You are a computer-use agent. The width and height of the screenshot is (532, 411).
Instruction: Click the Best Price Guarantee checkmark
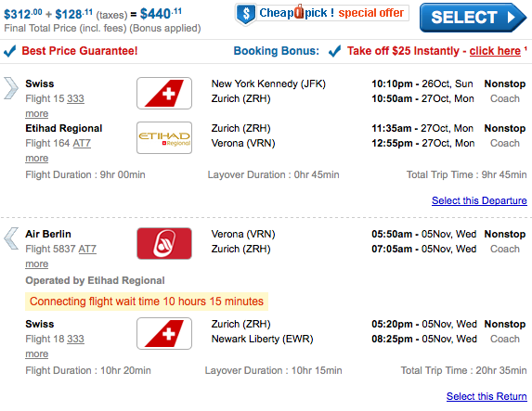pyautogui.click(x=10, y=51)
